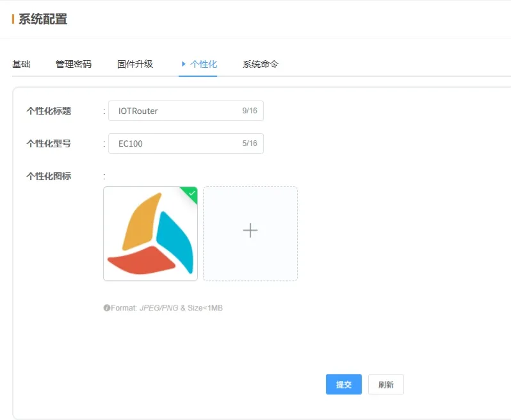Screen dimensions: 511x420
Task: Open the 基础 tab
Action: click(x=21, y=64)
